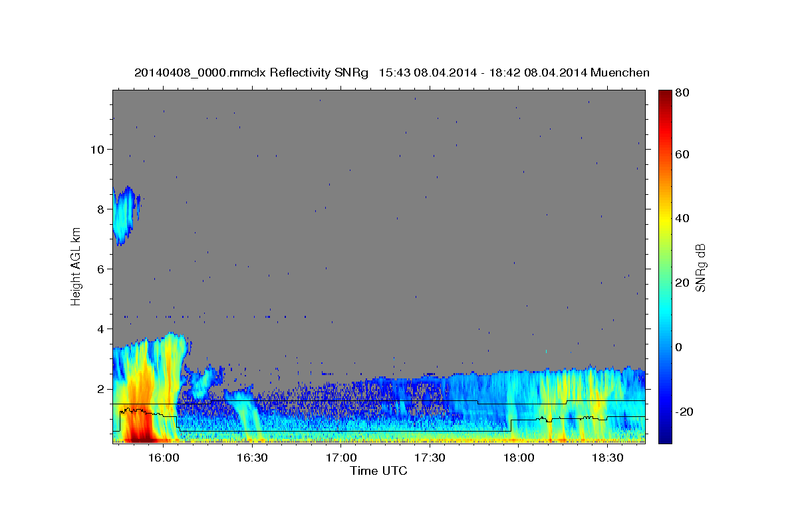Click the 'Muenchen' label in the title
The image size is (798, 532).
[x=620, y=72]
